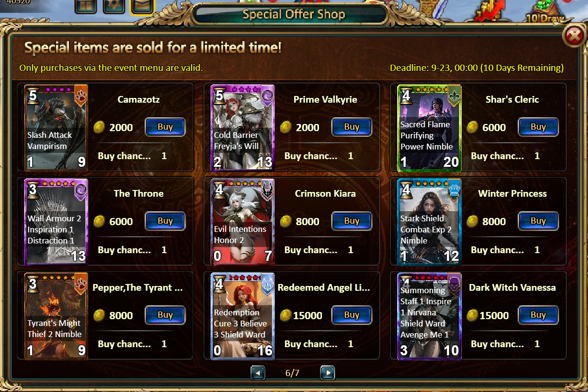Viewport: 588px width, 392px height.
Task: Select the Camazotz card thumbnail
Action: pos(56,127)
